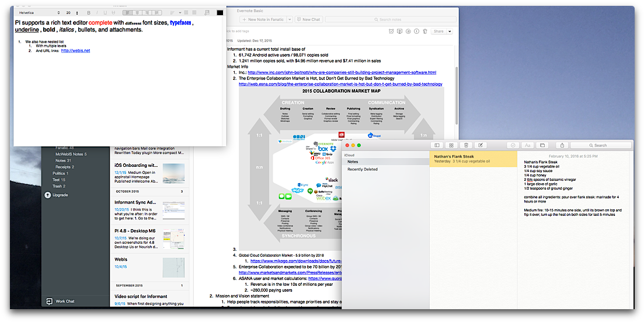Open the inc.com project management link
The width and height of the screenshot is (644, 322).
pyautogui.click(x=342, y=72)
